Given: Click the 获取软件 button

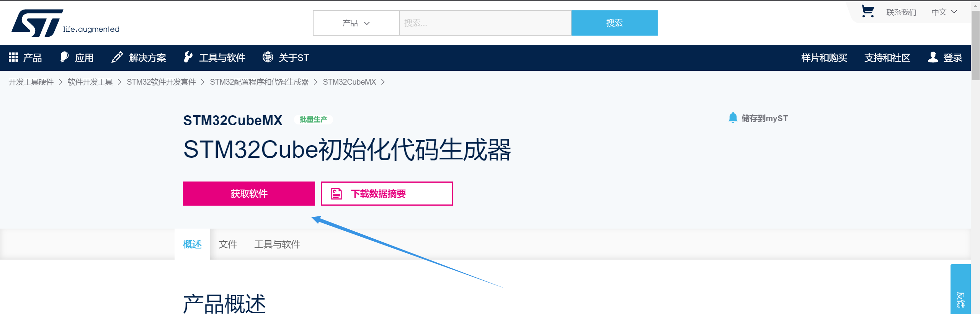Looking at the screenshot, I should [x=249, y=194].
